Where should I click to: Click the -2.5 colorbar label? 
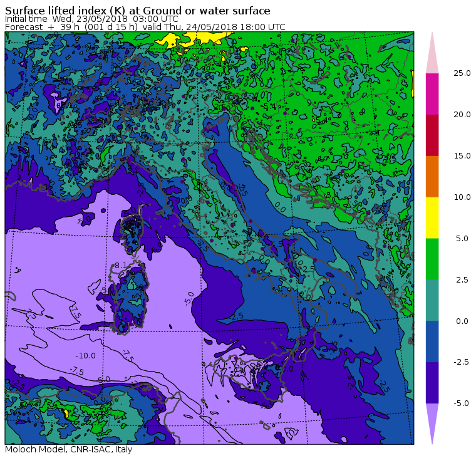pyautogui.click(x=461, y=362)
